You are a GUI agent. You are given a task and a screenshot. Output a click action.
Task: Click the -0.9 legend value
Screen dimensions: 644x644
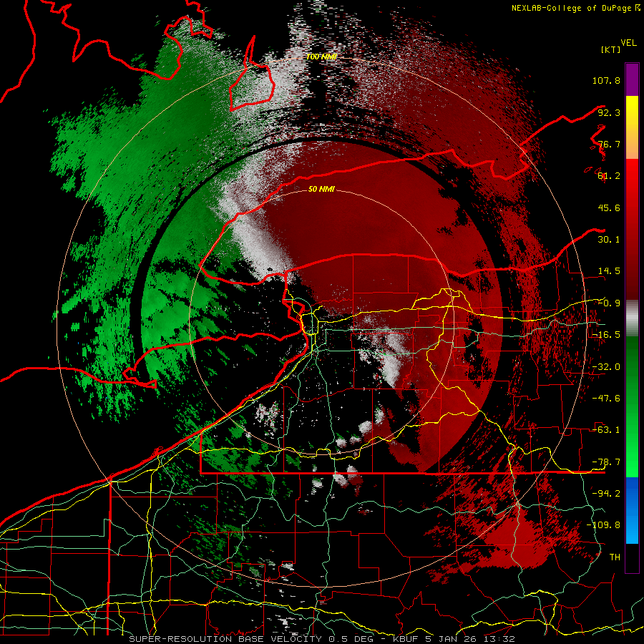609,303
